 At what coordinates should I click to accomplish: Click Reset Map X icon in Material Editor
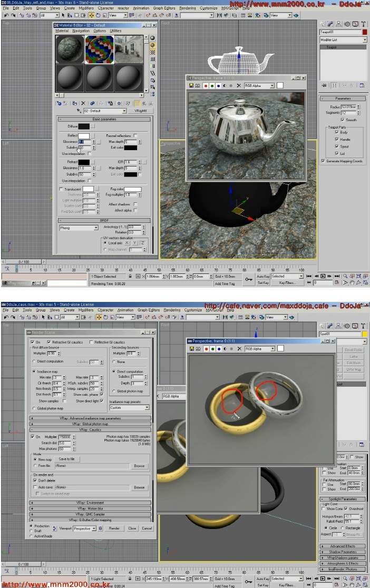click(83, 103)
